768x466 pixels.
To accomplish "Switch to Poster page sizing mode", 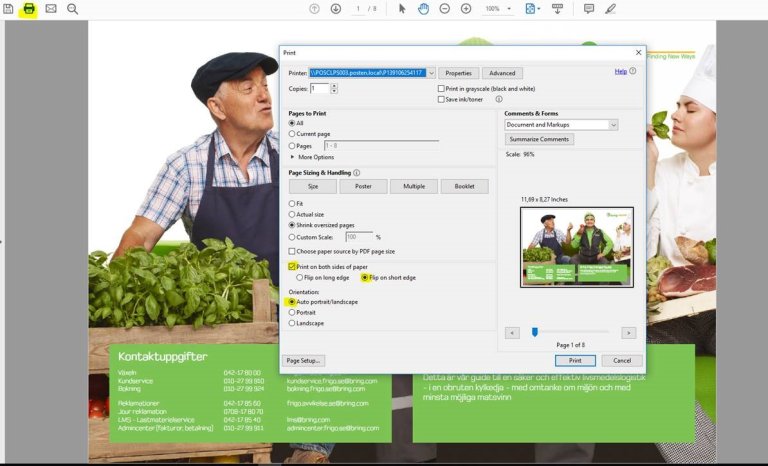I will tap(363, 187).
